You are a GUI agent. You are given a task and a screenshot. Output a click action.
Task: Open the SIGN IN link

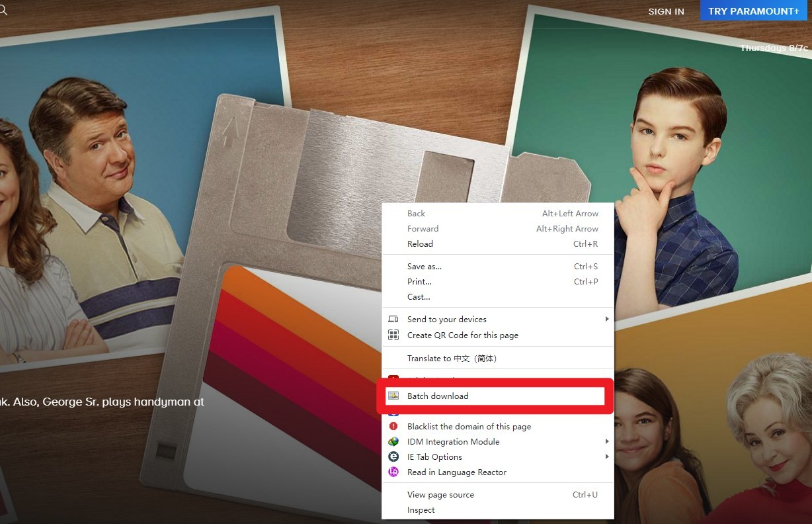(666, 11)
